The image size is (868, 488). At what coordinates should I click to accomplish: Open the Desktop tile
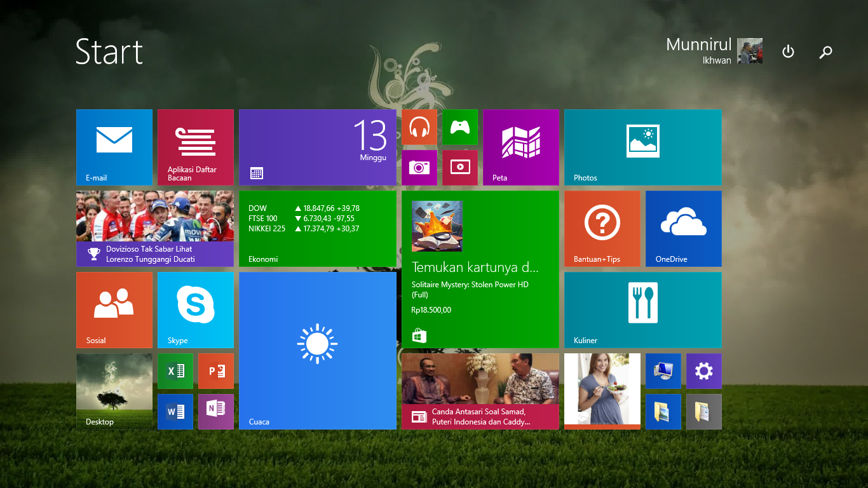[114, 391]
